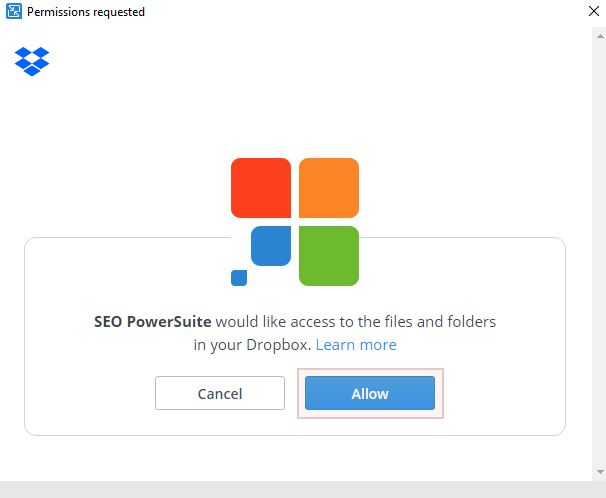The width and height of the screenshot is (606, 498).
Task: Click the bold SEO PowerSuite text
Action: tap(153, 321)
